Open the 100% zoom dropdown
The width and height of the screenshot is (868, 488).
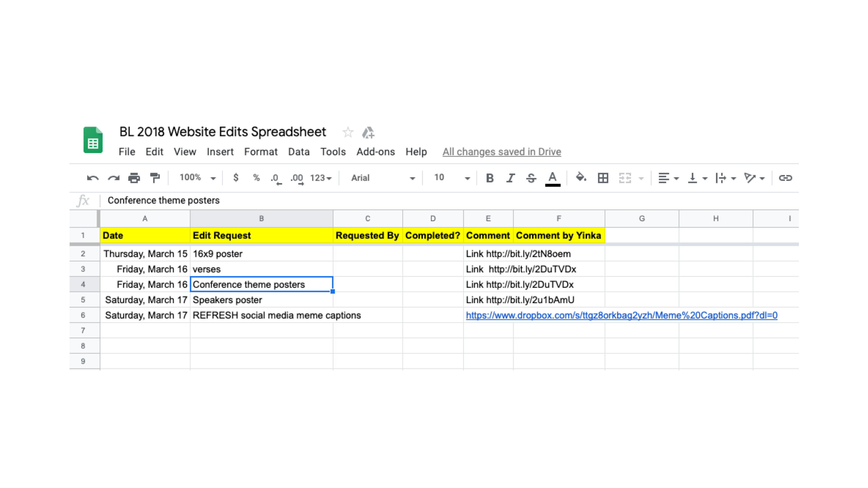(198, 178)
